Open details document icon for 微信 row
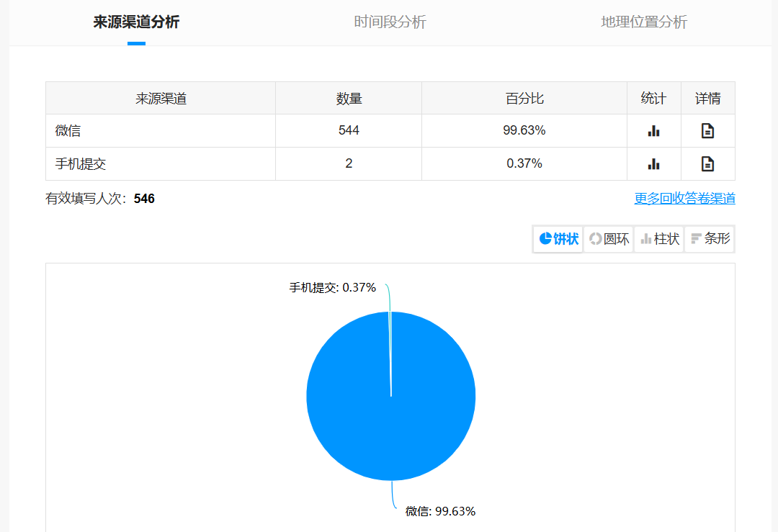778x532 pixels. 707,131
